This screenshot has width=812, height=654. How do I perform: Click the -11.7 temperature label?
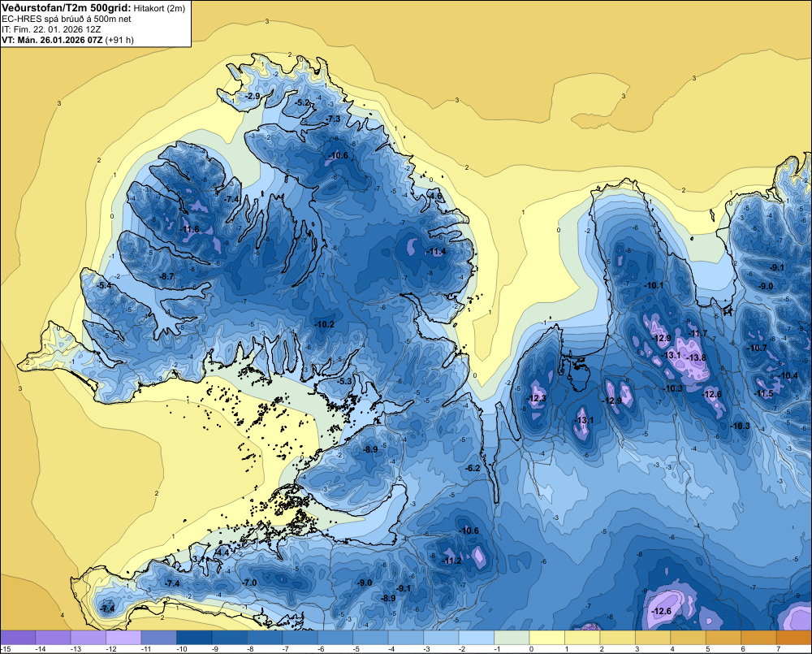point(697,333)
